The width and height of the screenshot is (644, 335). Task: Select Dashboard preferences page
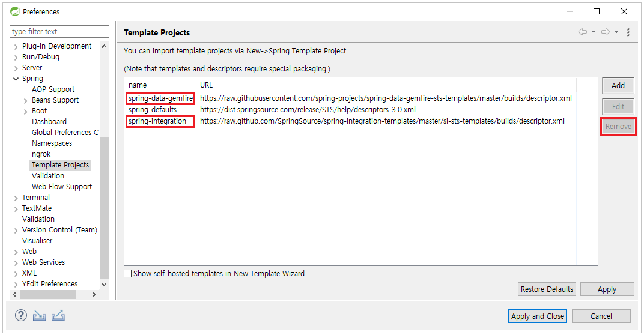pyautogui.click(x=49, y=121)
